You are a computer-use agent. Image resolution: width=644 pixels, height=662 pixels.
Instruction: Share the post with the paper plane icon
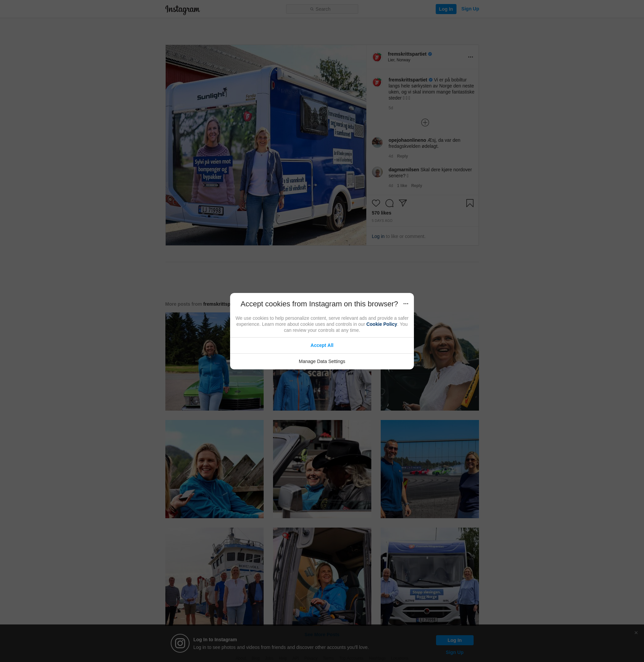click(x=402, y=203)
